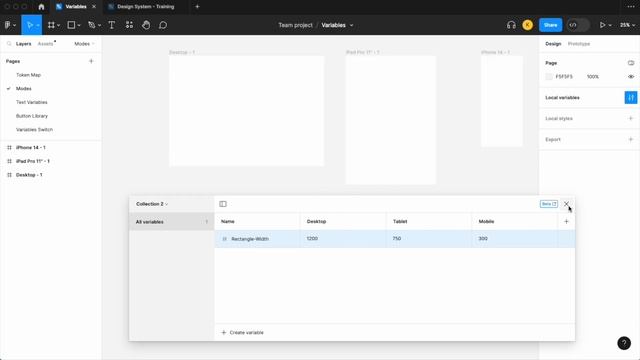Open the Button Library page
640x360 pixels.
click(32, 116)
